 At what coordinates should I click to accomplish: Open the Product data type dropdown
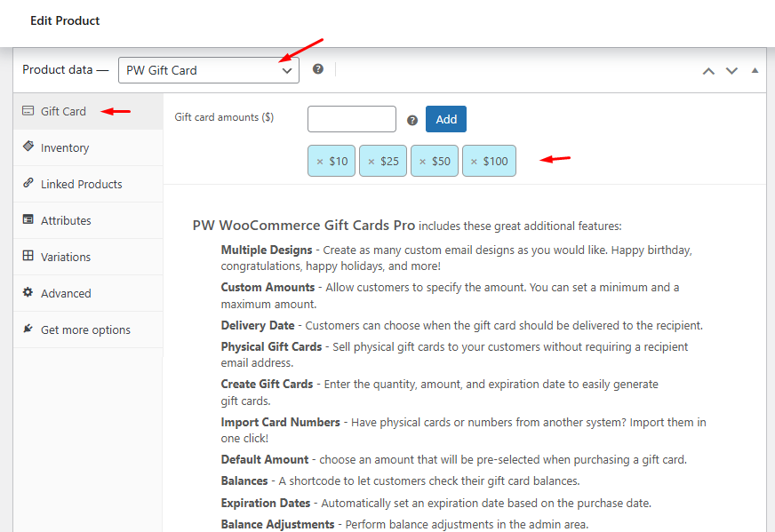click(209, 70)
